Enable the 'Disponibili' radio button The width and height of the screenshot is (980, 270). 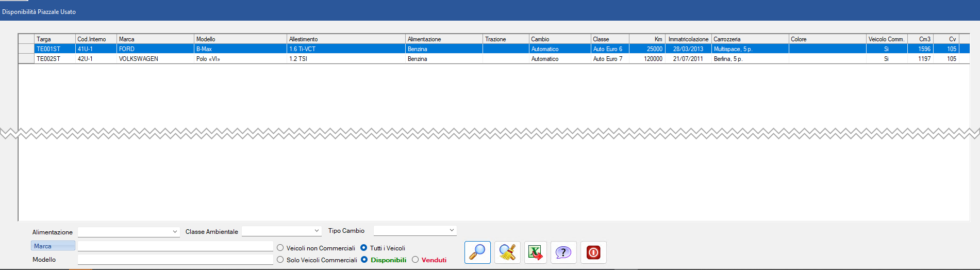tap(364, 260)
